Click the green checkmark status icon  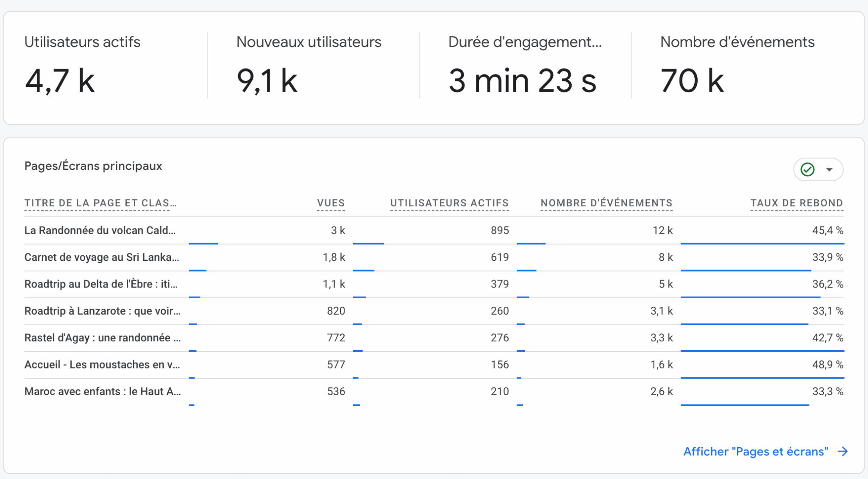807,169
